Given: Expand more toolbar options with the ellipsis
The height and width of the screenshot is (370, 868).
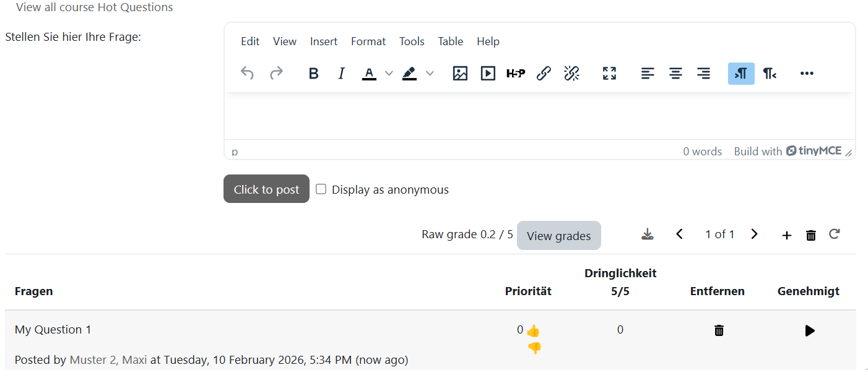Looking at the screenshot, I should click(x=806, y=74).
